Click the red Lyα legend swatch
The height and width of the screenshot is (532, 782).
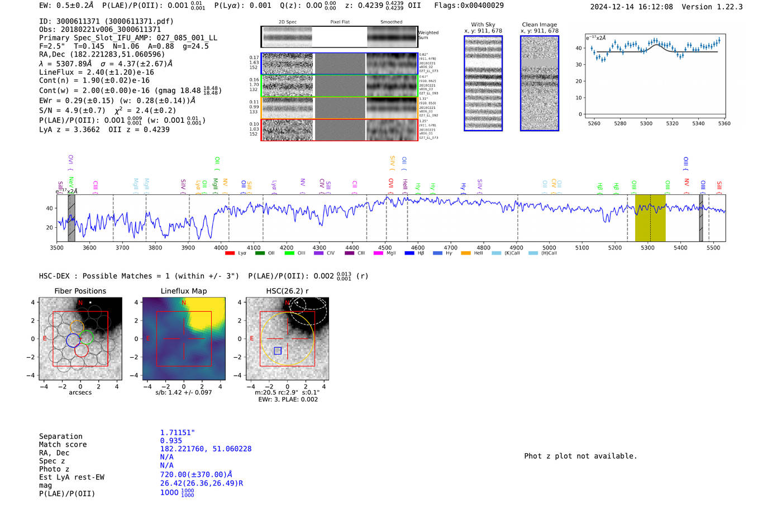(x=230, y=253)
